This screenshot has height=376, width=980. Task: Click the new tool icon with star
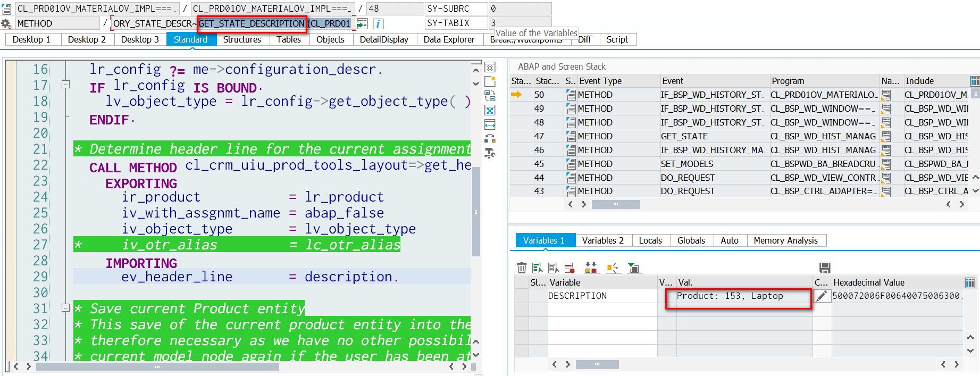click(490, 81)
